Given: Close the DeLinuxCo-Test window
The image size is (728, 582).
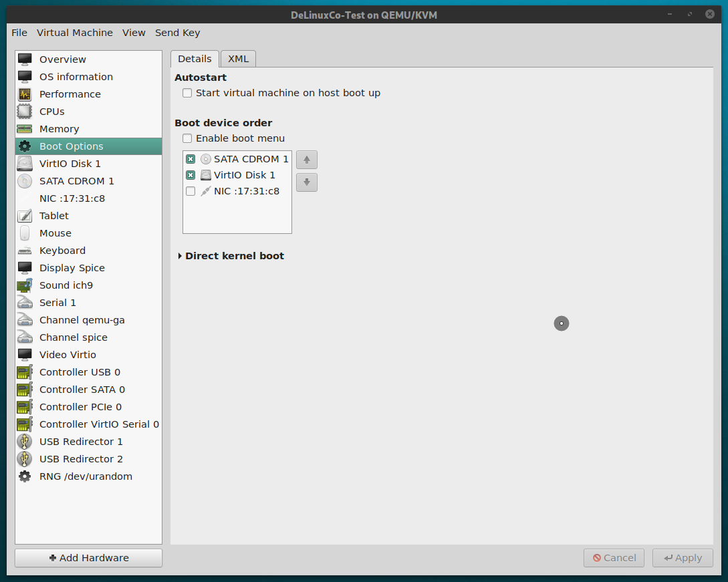Looking at the screenshot, I should click(x=709, y=14).
